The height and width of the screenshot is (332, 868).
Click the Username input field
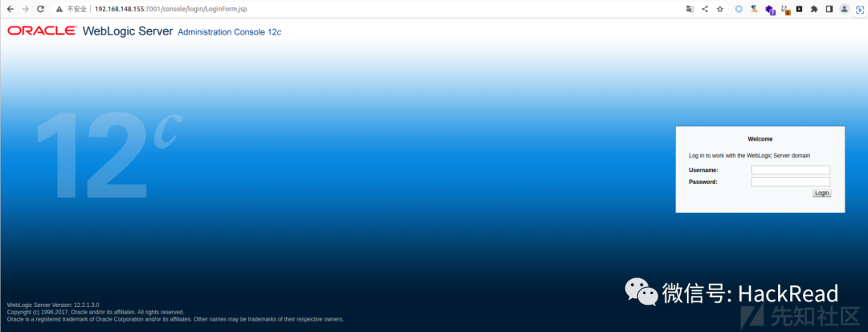click(791, 170)
